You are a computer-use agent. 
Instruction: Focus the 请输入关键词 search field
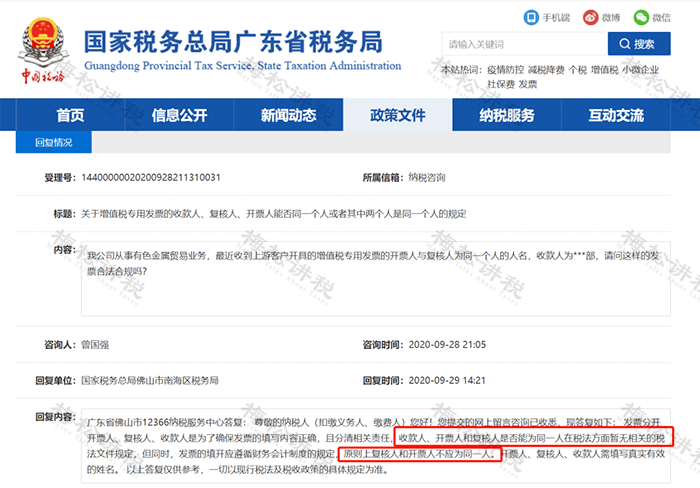point(525,44)
